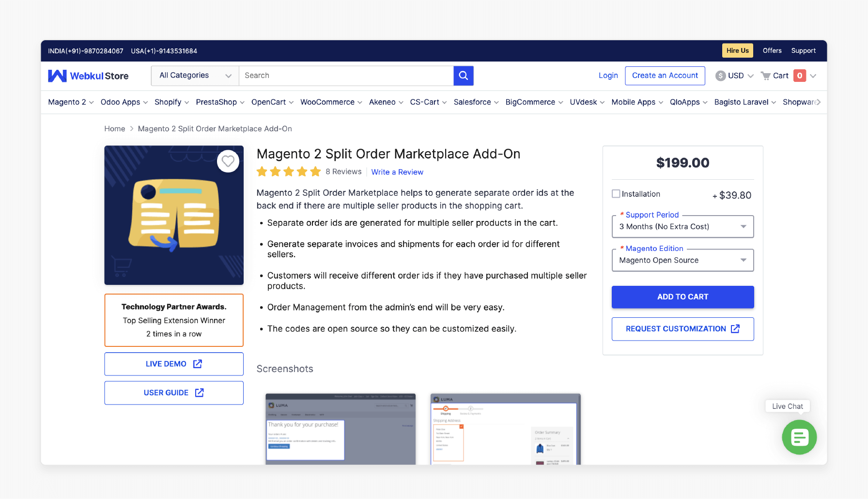Open the Magento Edition dropdown

coord(682,260)
